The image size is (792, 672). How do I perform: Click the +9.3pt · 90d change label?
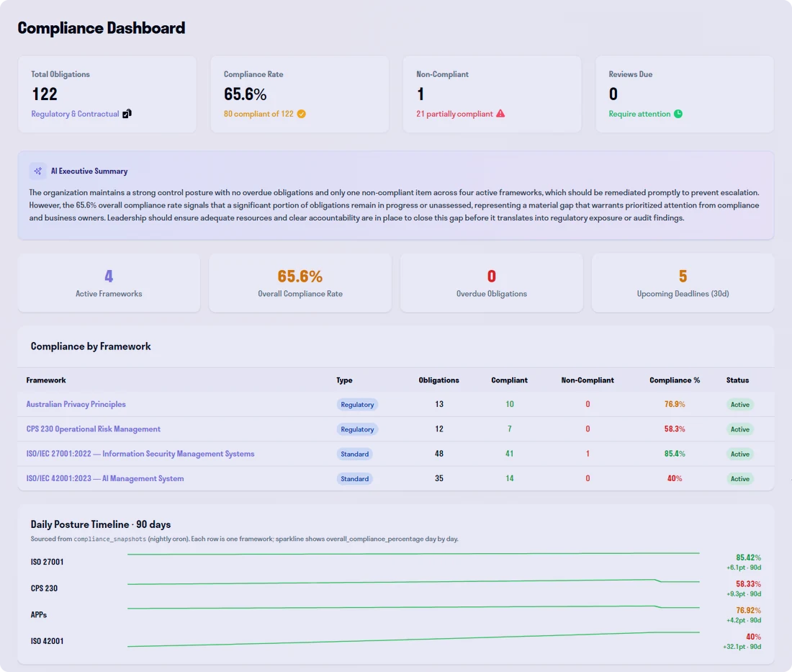(744, 594)
